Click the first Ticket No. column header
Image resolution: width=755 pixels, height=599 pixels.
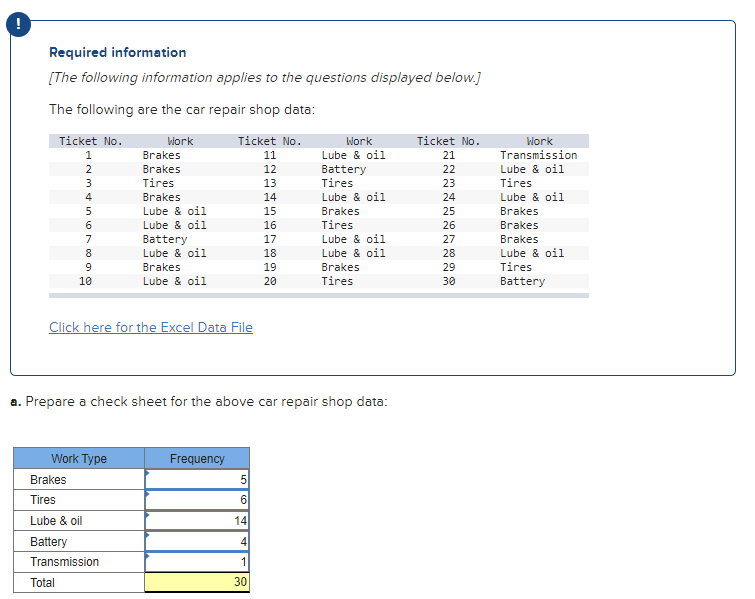pyautogui.click(x=91, y=141)
